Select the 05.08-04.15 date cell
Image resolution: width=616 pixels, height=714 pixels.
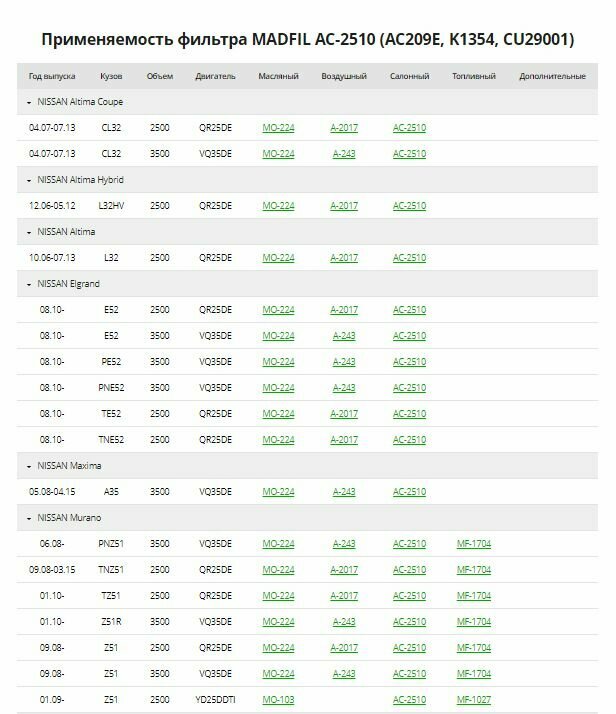(52, 492)
